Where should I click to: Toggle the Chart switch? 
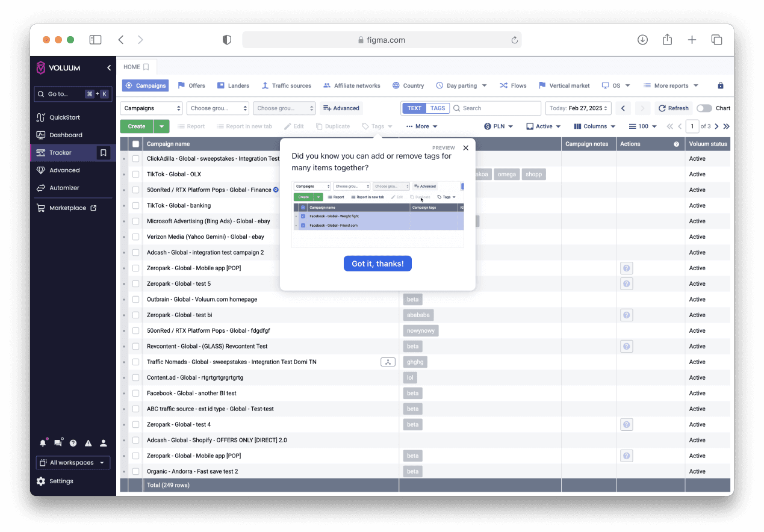[704, 108]
